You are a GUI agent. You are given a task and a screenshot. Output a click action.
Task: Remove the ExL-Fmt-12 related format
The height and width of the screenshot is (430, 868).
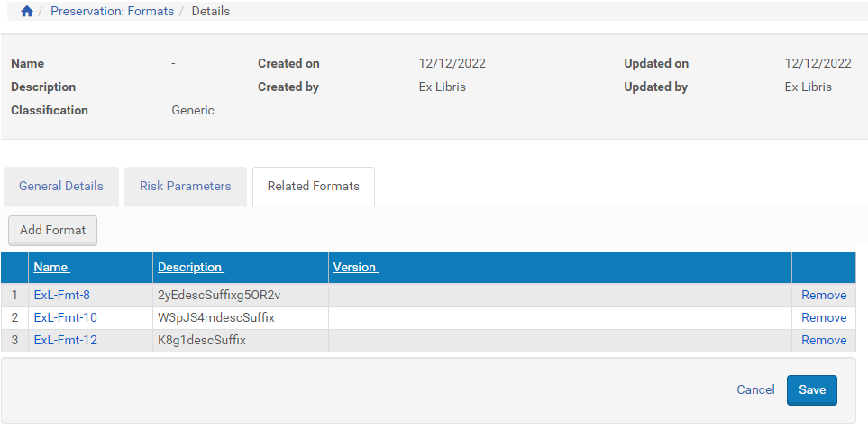823,340
